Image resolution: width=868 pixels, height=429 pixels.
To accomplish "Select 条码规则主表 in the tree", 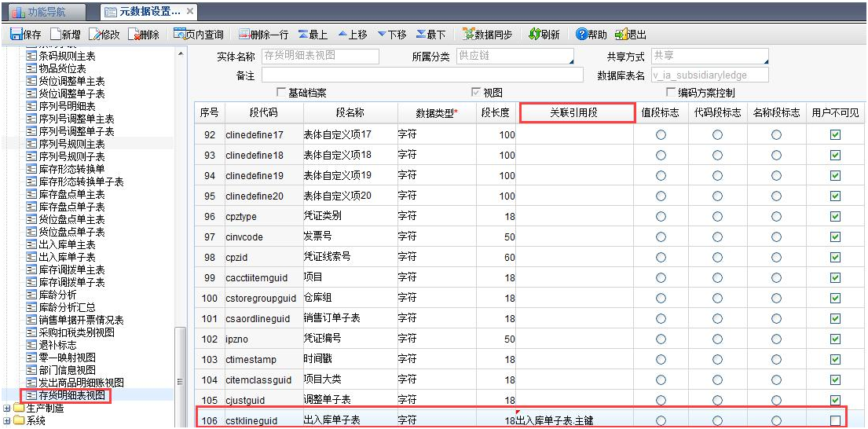I will (x=67, y=56).
